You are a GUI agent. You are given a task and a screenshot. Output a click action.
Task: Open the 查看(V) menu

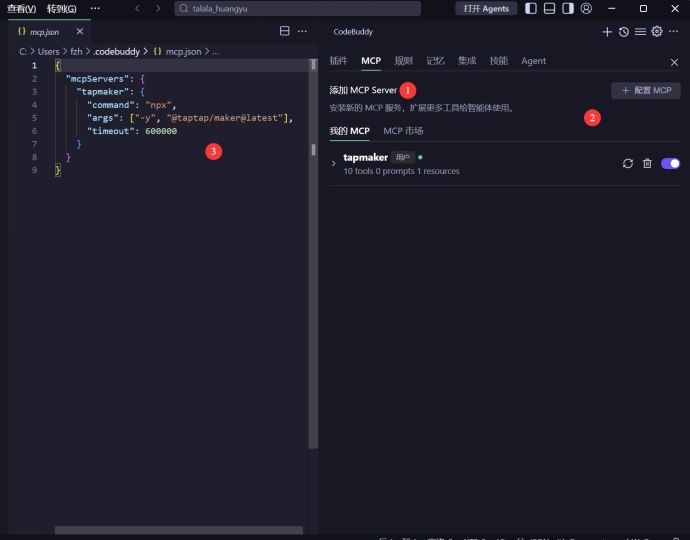click(x=21, y=8)
